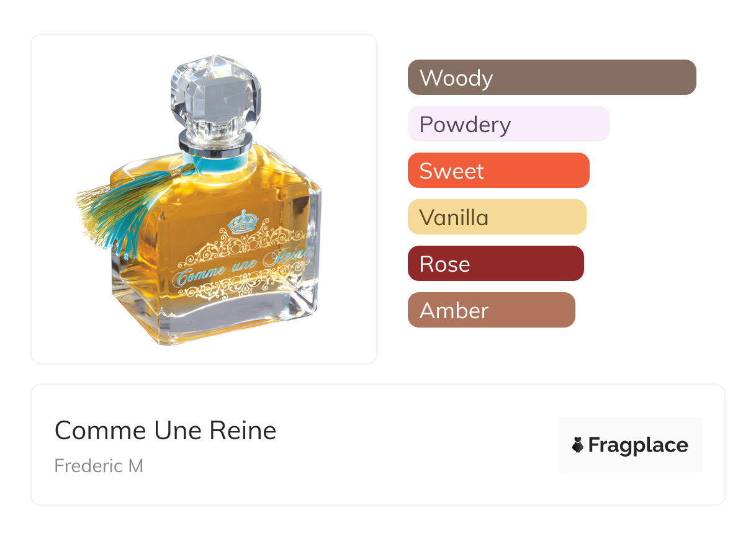Click the silver ring beneath the stopper
This screenshot has width=756, height=536.
pos(215,145)
